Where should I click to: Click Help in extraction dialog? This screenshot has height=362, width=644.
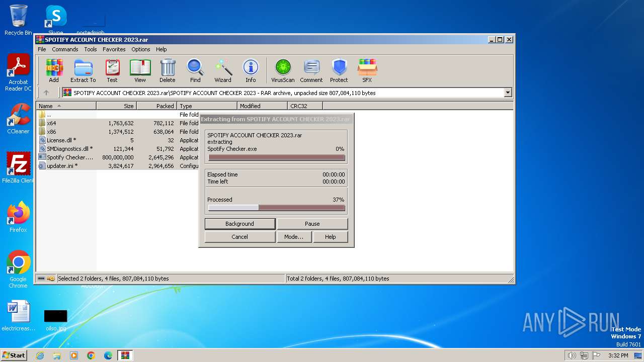click(331, 237)
